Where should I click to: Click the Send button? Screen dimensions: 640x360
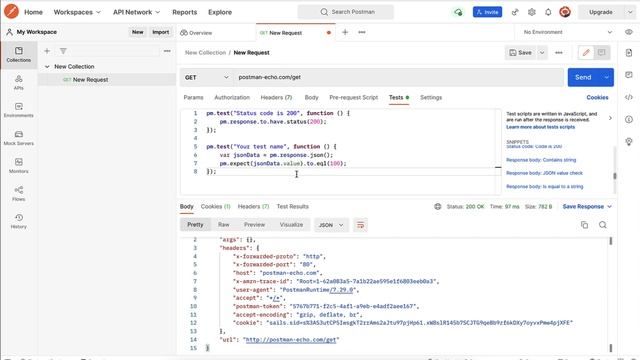[x=583, y=78]
